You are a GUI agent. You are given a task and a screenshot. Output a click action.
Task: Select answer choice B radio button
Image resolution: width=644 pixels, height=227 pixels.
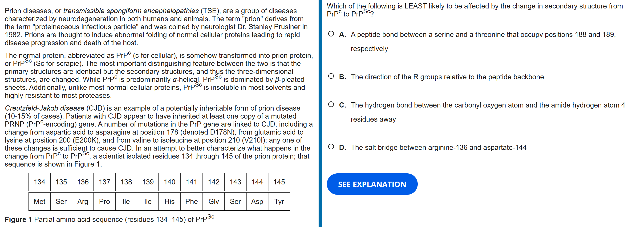pyautogui.click(x=331, y=76)
